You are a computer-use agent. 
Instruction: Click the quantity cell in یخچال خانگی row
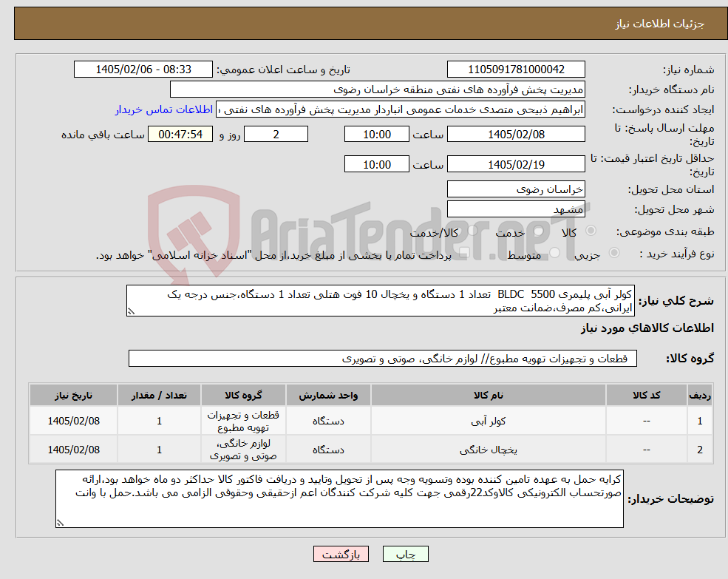coord(159,450)
